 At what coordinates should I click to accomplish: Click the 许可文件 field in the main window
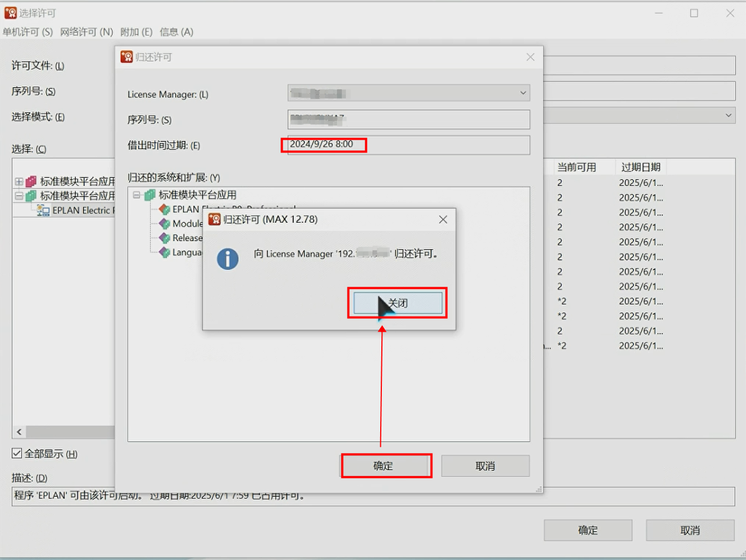640,65
